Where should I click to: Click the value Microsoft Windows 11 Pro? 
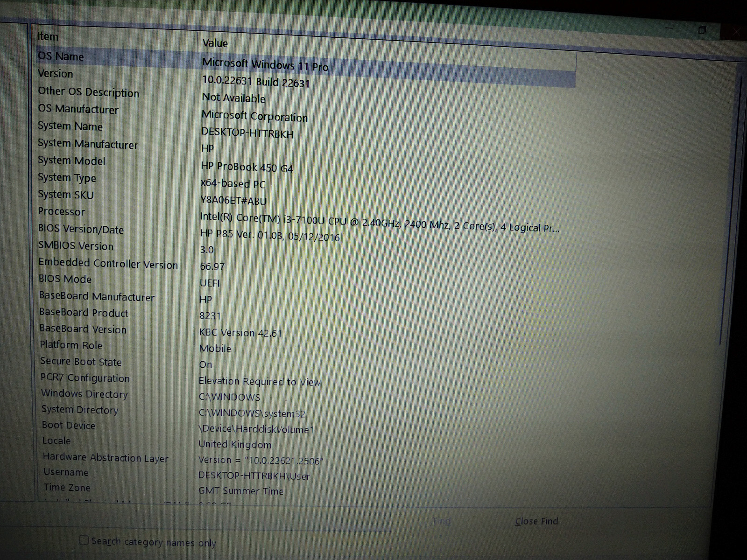tap(265, 64)
